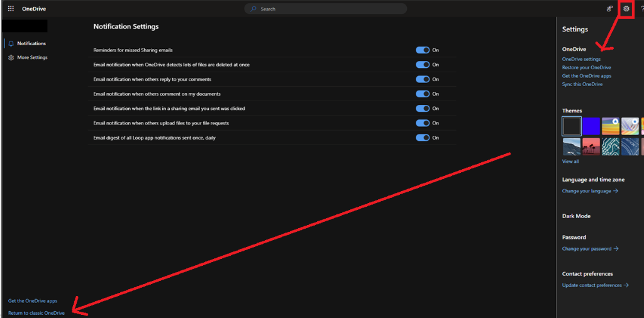Toggle email when sharing link was clicked

pos(423,109)
